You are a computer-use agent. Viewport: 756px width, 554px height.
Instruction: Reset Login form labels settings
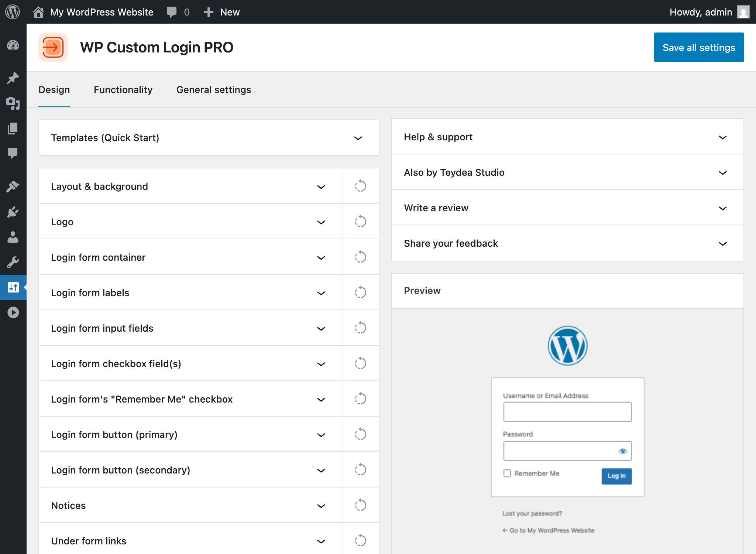tap(360, 293)
